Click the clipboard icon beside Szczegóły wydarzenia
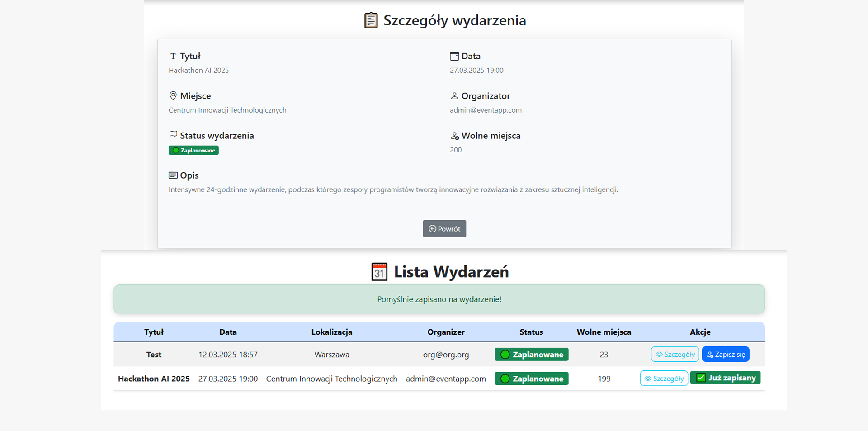 pos(371,20)
